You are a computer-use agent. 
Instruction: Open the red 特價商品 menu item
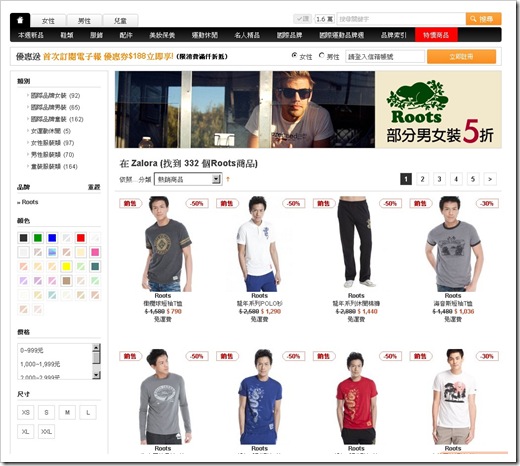coord(436,35)
